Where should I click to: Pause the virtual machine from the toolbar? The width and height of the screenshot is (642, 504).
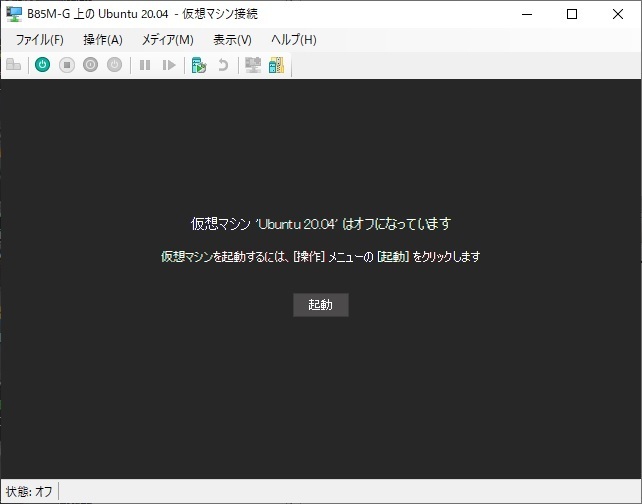(x=145, y=65)
